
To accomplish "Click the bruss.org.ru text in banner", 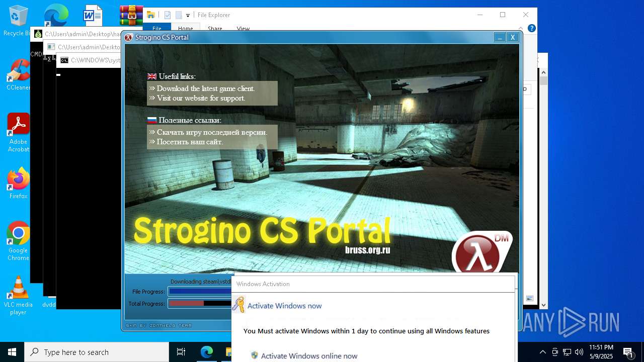I will coord(368,250).
